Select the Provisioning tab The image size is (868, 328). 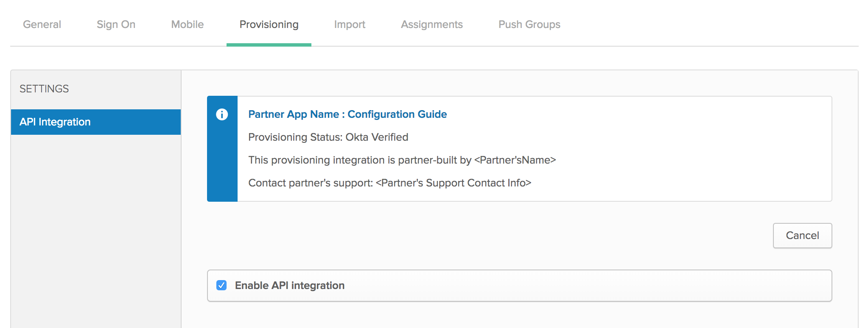(x=269, y=25)
